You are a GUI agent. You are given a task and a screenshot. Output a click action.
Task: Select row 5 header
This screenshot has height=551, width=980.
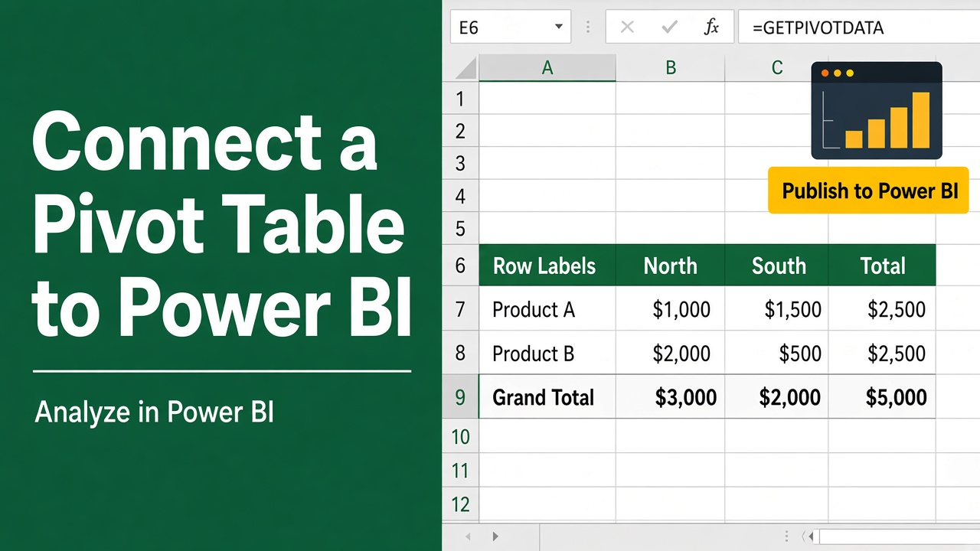[460, 228]
